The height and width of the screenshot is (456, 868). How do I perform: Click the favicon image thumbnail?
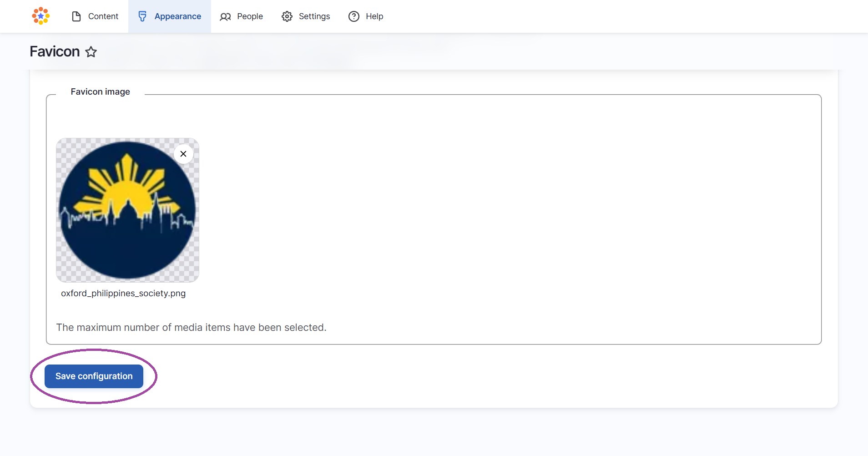(x=127, y=210)
